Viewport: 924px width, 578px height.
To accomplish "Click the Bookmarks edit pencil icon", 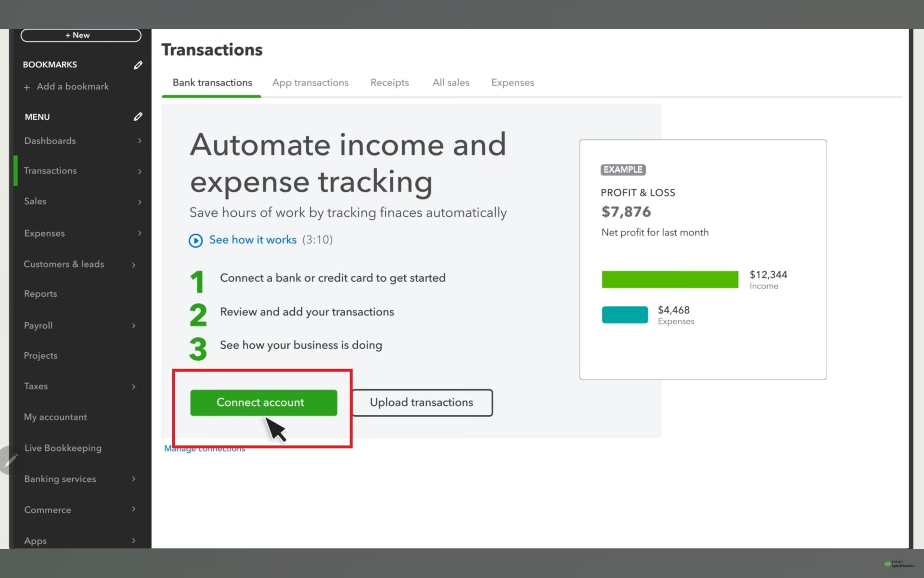I will tap(138, 65).
